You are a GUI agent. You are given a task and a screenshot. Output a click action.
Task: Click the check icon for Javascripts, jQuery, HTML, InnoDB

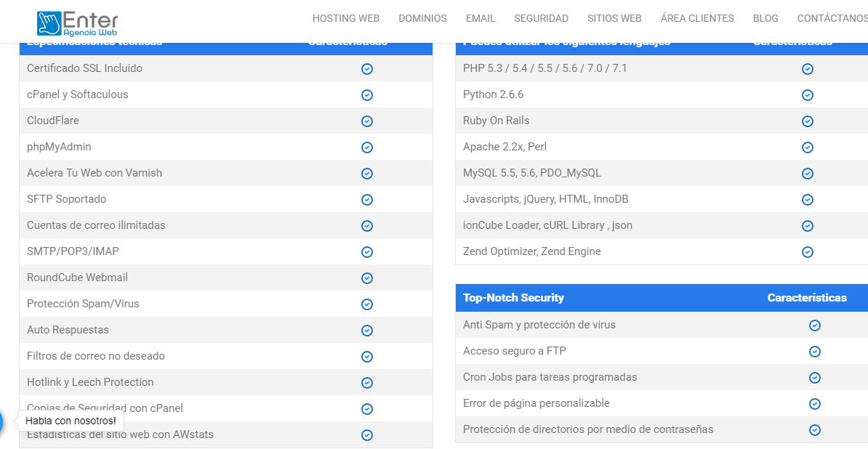click(808, 200)
